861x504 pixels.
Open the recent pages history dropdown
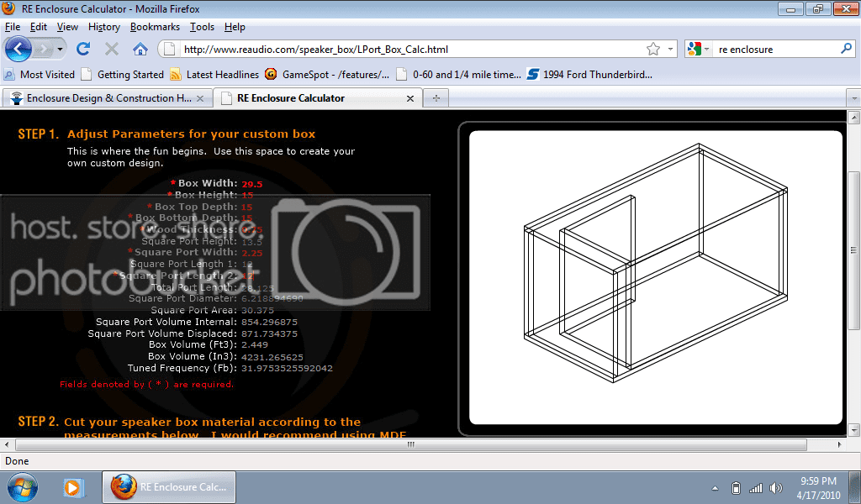60,50
